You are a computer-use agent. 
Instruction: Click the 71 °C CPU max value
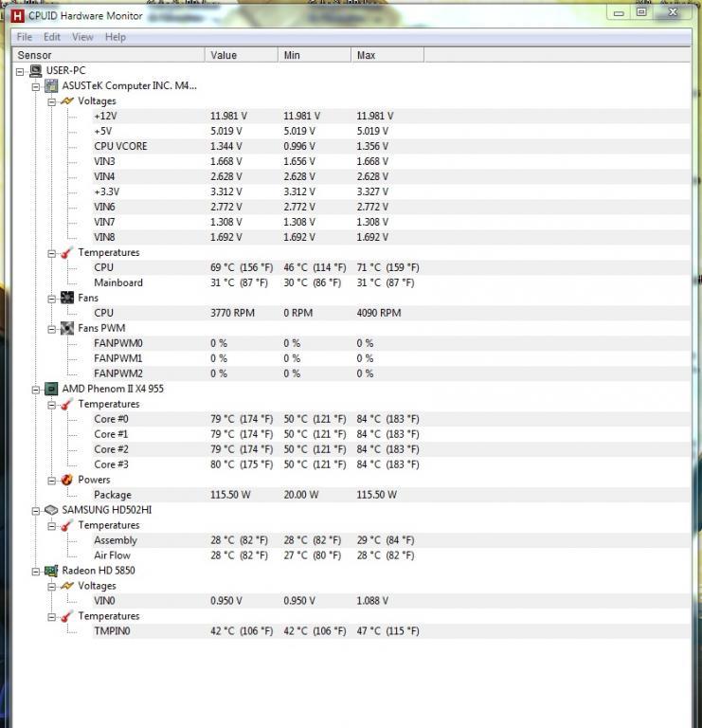point(387,267)
